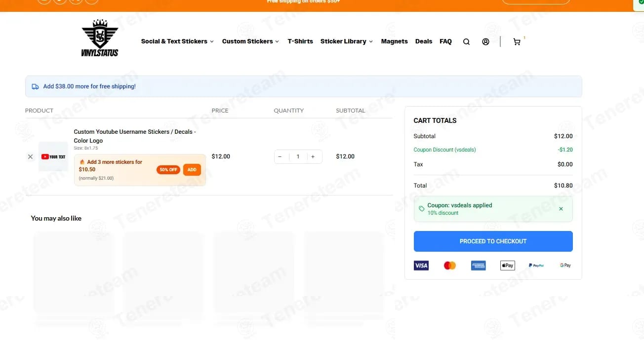Click 'Add $38.00 more for free shipping!' text
Image resolution: width=644 pixels, height=344 pixels.
pos(89,86)
